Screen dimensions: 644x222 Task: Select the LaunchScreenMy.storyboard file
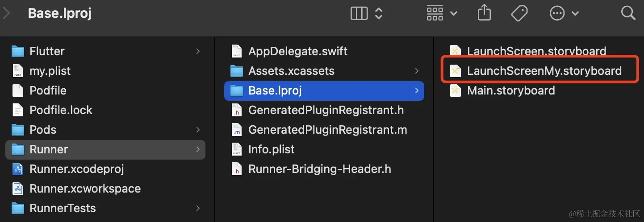(x=544, y=71)
